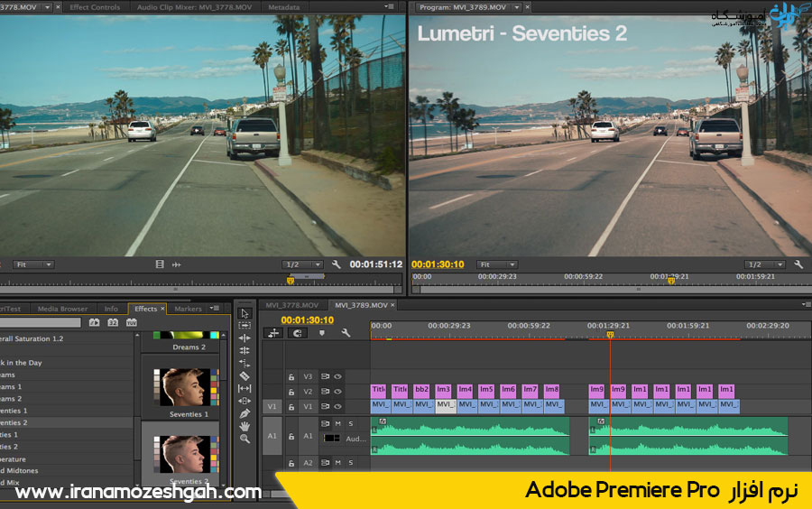Switch to Effect Controls tab
Viewport: 812px width, 509px height.
[x=95, y=7]
